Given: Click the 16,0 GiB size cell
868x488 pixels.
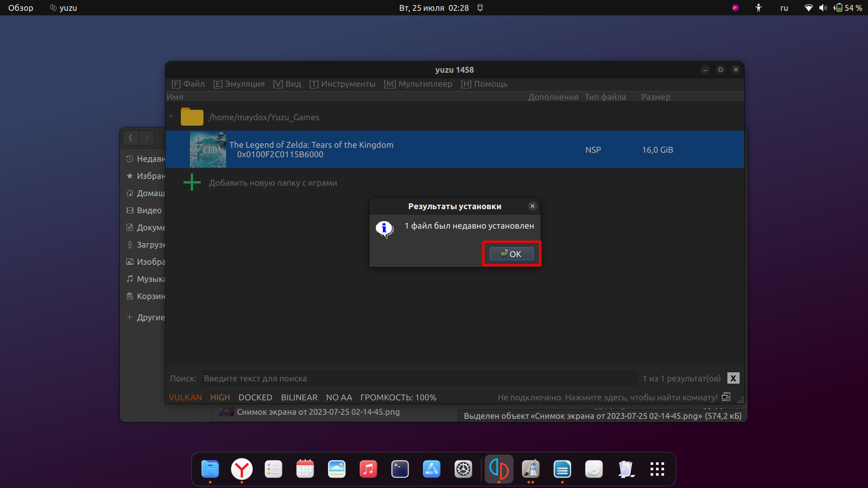Looking at the screenshot, I should [x=658, y=150].
